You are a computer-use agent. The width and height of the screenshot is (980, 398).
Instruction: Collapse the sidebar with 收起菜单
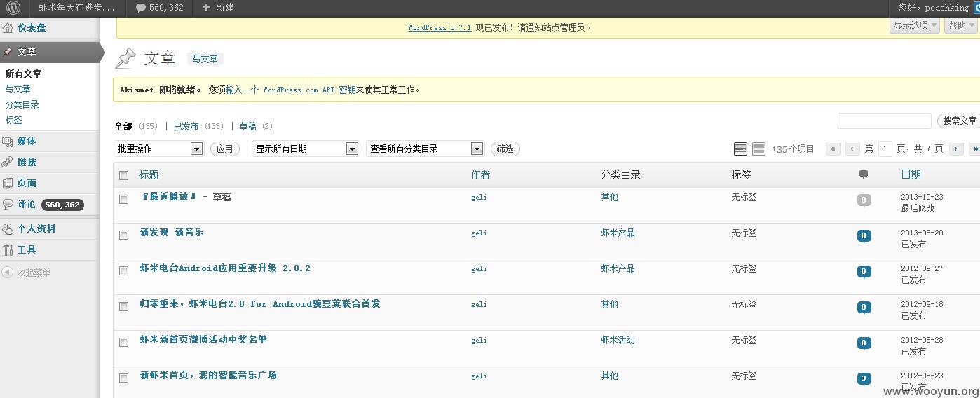[27, 273]
